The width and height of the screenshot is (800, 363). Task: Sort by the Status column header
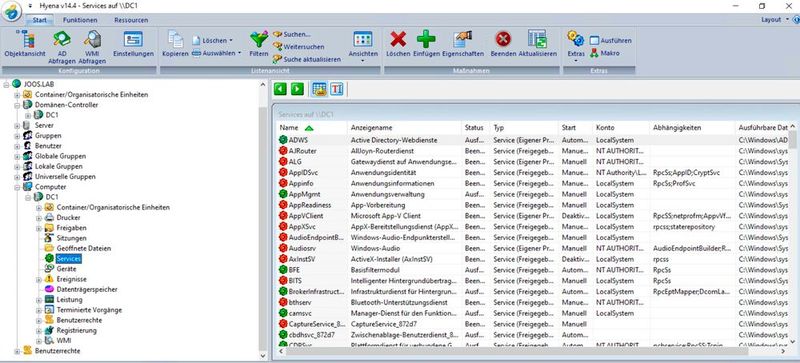point(476,128)
